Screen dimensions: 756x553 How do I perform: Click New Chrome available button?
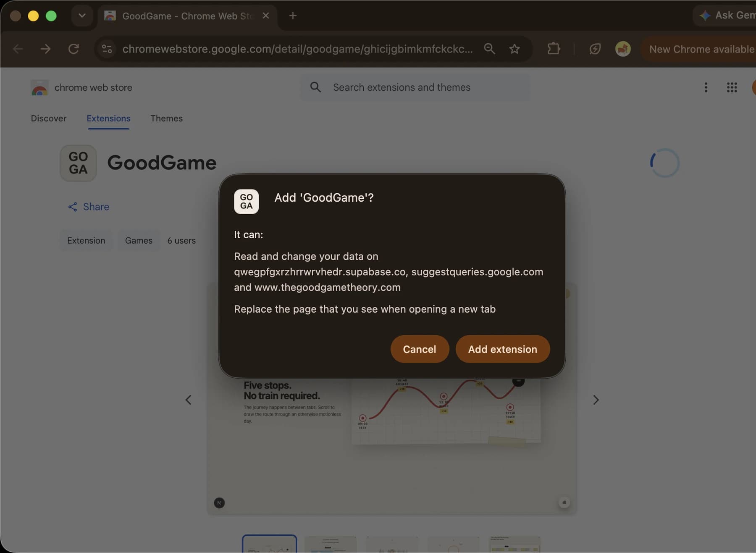pyautogui.click(x=699, y=49)
